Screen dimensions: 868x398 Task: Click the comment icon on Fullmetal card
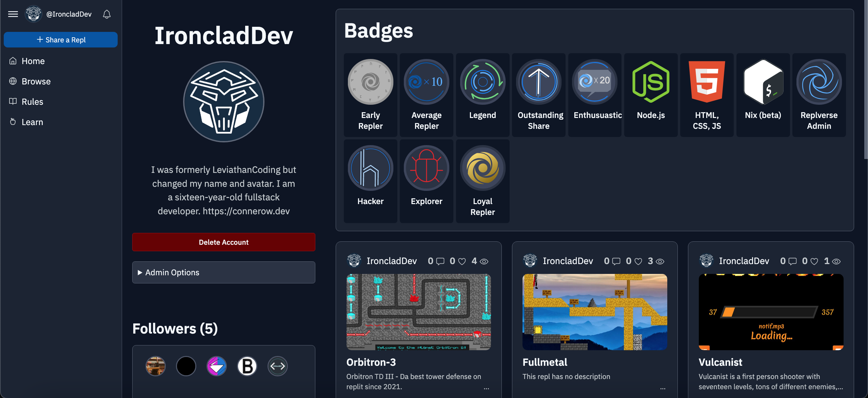[x=616, y=261]
